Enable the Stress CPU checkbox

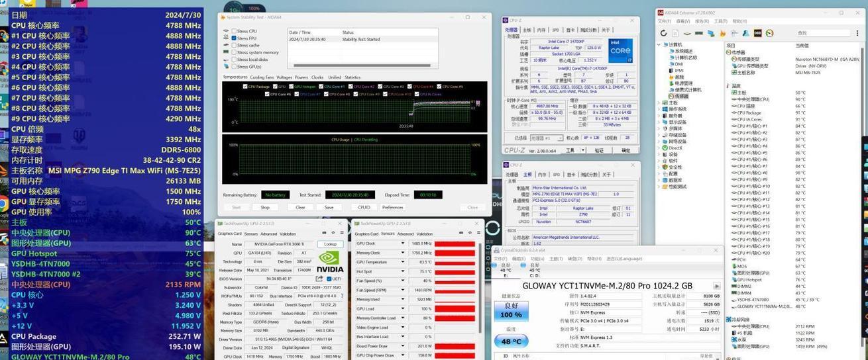(x=233, y=31)
